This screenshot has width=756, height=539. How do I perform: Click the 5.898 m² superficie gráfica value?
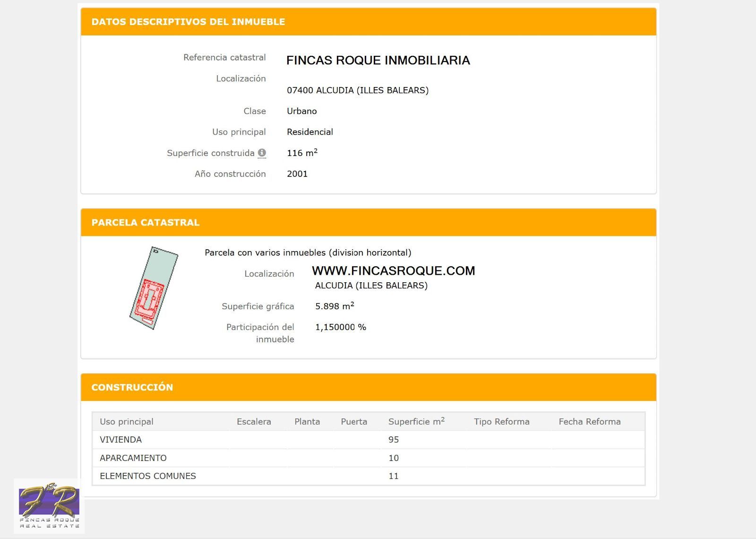pos(335,306)
